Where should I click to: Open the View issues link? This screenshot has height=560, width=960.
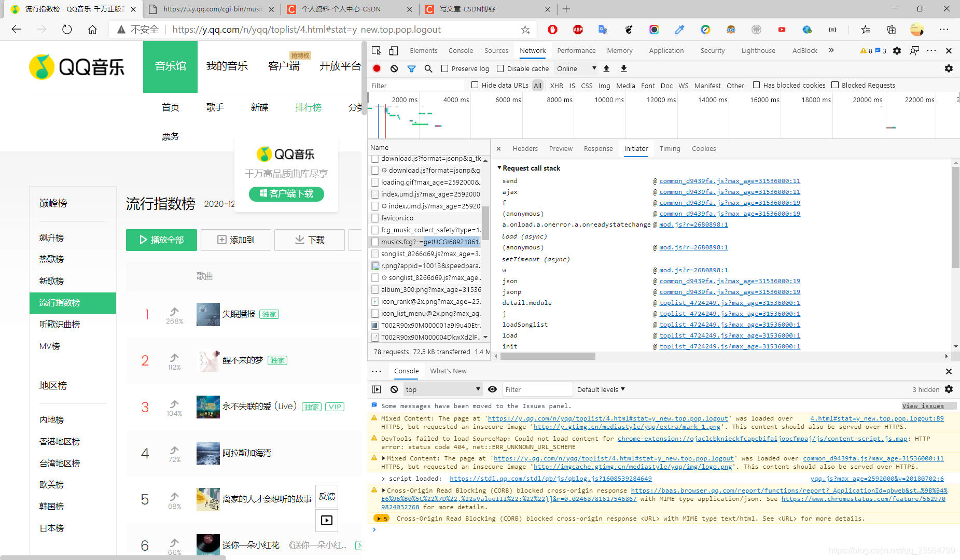(x=923, y=405)
